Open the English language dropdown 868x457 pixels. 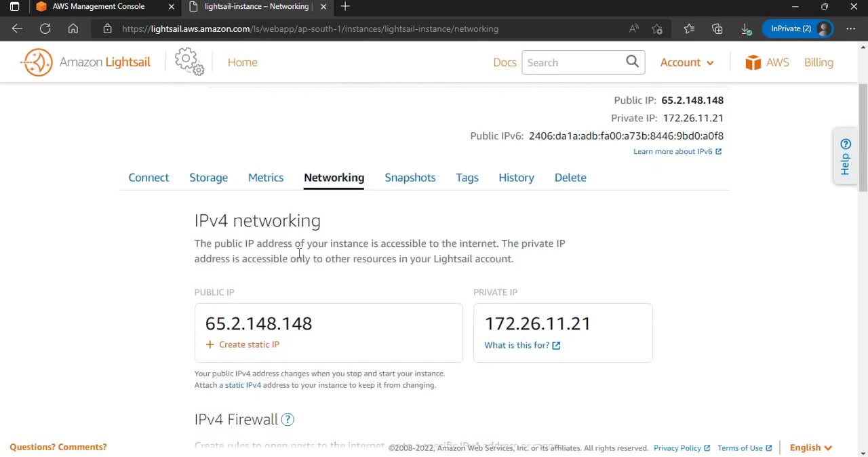click(x=810, y=448)
